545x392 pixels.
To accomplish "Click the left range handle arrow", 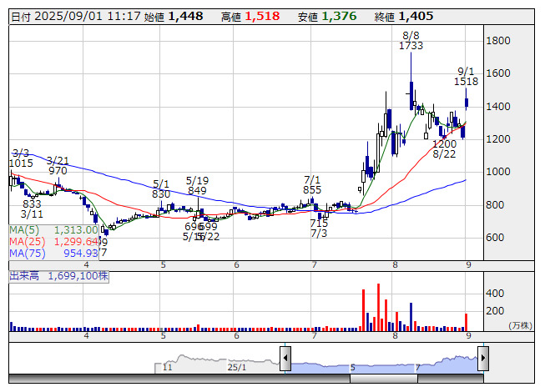I will tap(285, 359).
